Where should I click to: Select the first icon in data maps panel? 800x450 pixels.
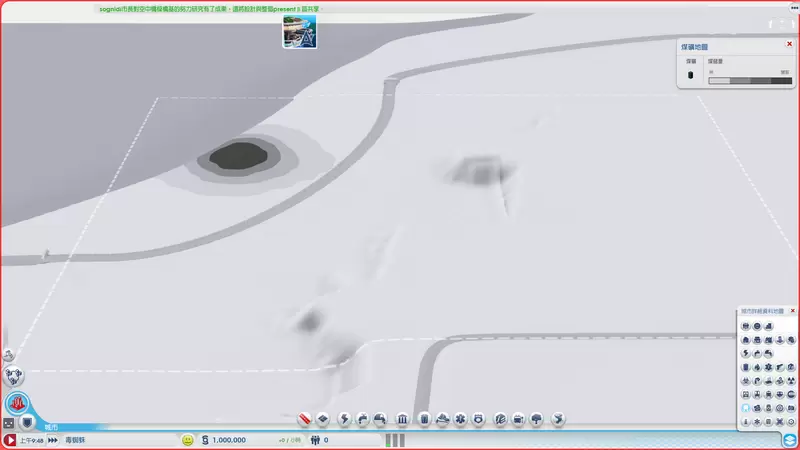click(x=746, y=326)
